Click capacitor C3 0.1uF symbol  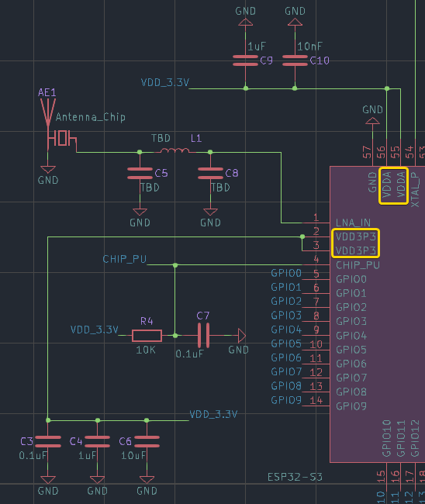click(x=48, y=442)
